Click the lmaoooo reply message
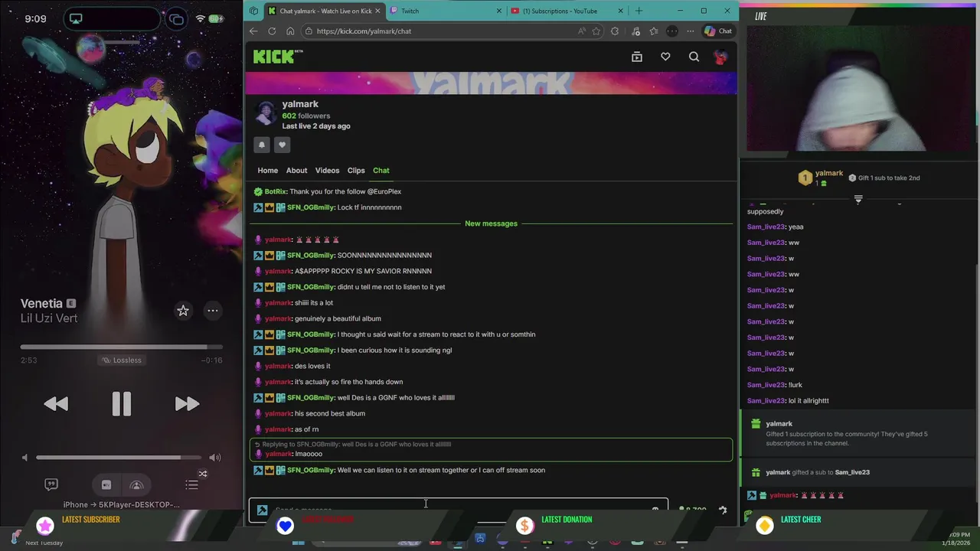980x551 pixels. tap(491, 449)
